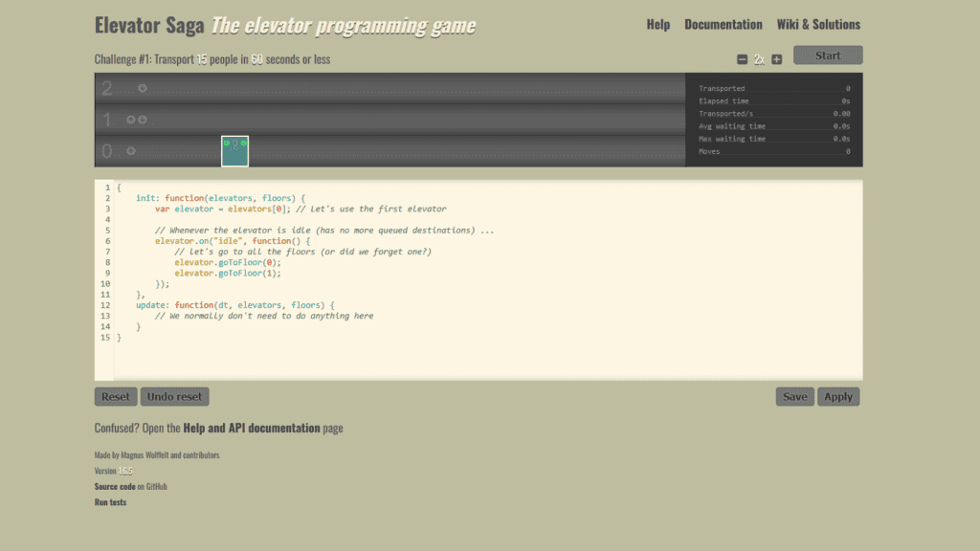Click the elevator.on("idle") code line
Viewport: 980px width, 551px height.
pyautogui.click(x=233, y=241)
